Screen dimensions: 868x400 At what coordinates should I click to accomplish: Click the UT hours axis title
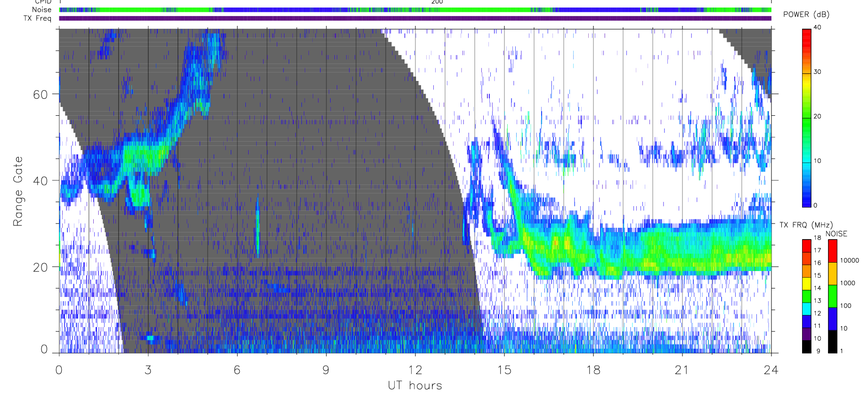415,385
